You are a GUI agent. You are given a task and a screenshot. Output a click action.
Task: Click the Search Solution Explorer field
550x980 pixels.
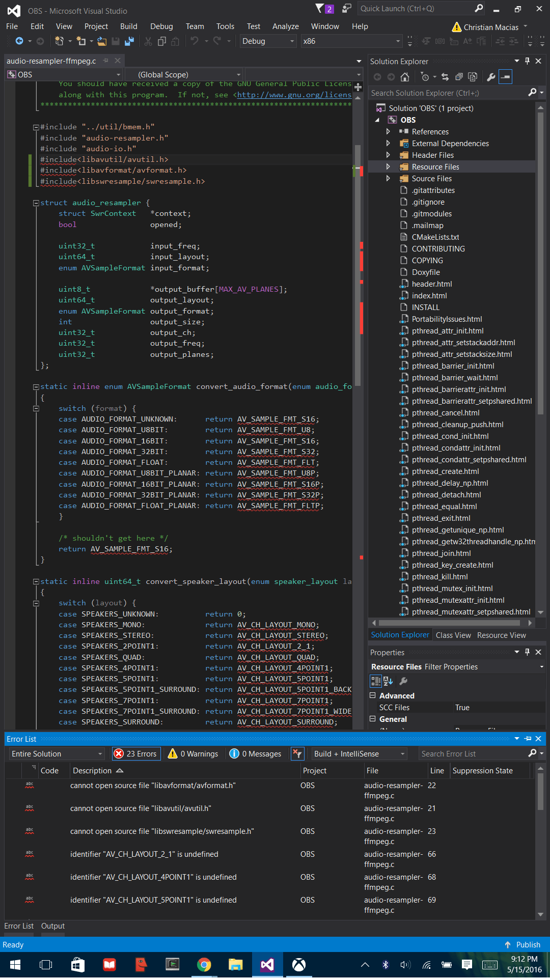(x=448, y=93)
